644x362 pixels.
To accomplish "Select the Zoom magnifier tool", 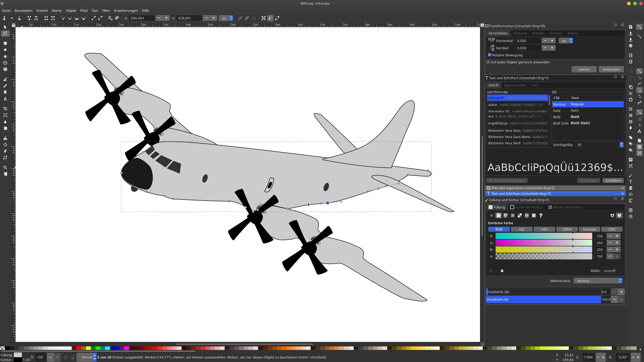I will [5, 167].
